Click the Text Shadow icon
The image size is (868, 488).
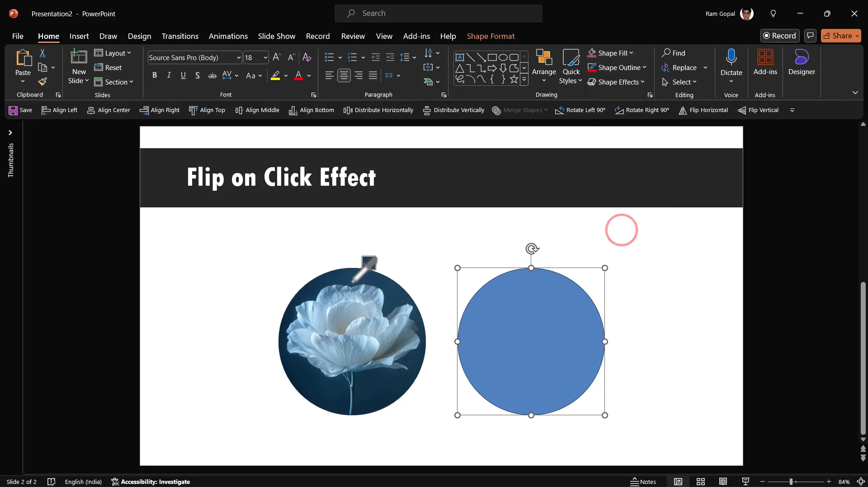point(198,75)
